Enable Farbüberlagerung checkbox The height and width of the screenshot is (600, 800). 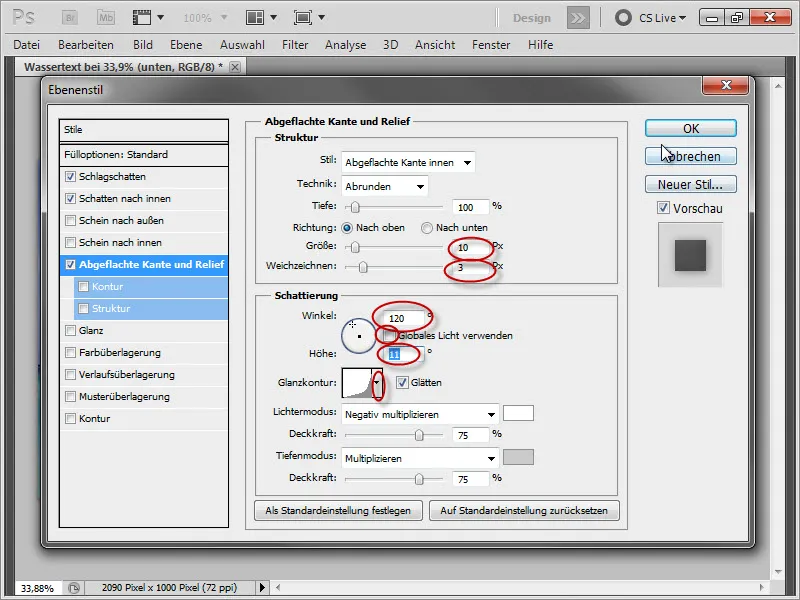click(70, 352)
